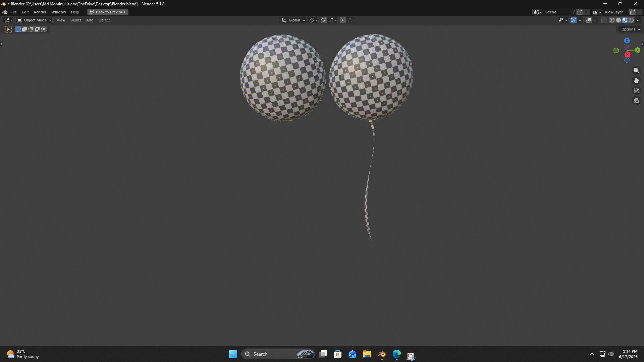Set selection mode to Extend existing selection
This screenshot has height=362, width=644.
point(24,29)
